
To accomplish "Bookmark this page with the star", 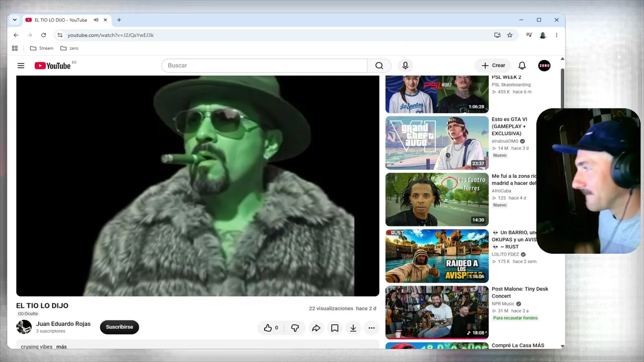I will click(510, 35).
